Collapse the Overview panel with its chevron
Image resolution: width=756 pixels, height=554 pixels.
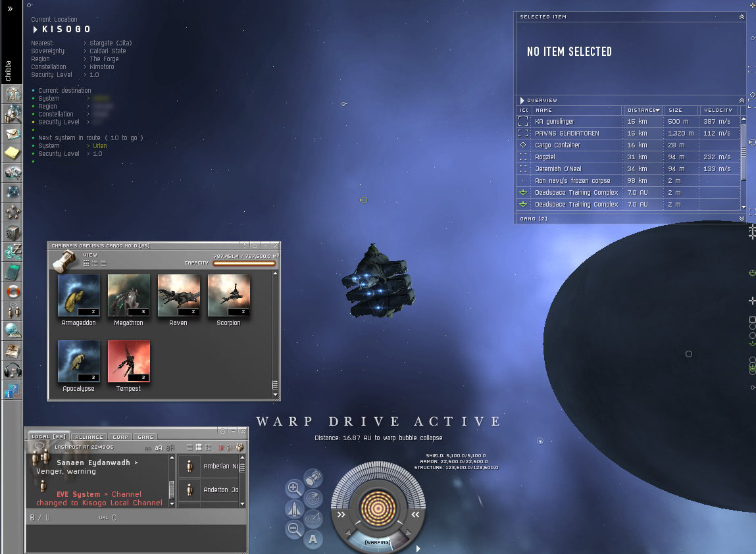[x=742, y=100]
